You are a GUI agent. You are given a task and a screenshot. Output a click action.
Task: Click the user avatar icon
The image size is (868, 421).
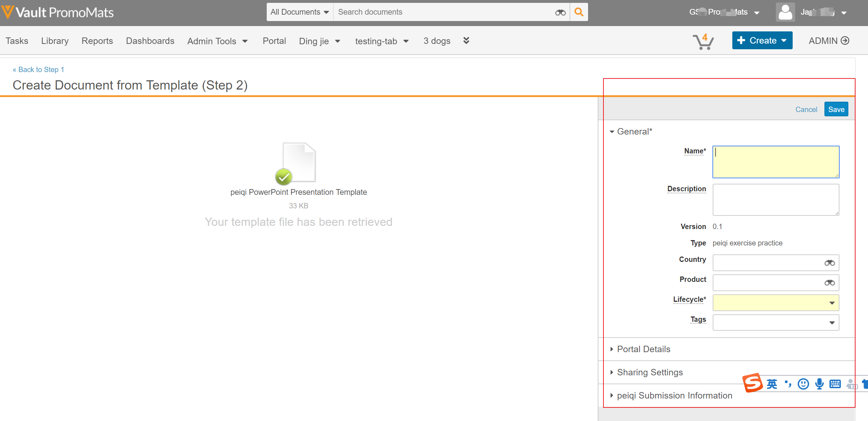click(785, 12)
